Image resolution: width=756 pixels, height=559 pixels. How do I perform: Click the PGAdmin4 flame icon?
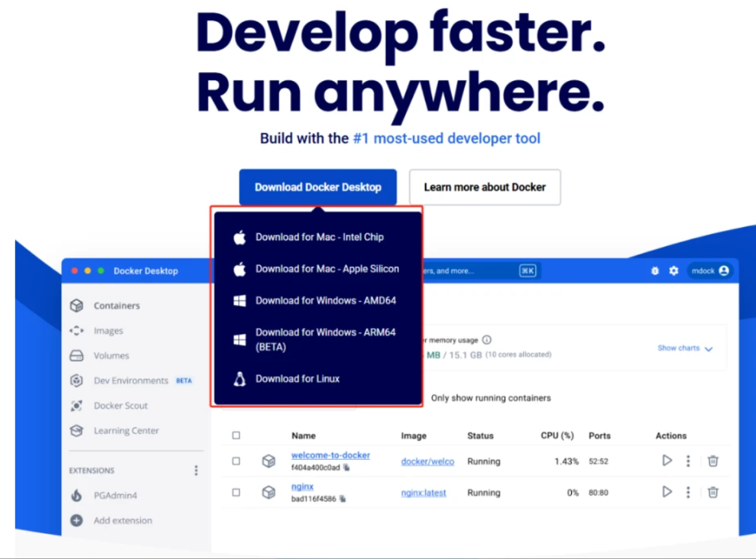77,495
